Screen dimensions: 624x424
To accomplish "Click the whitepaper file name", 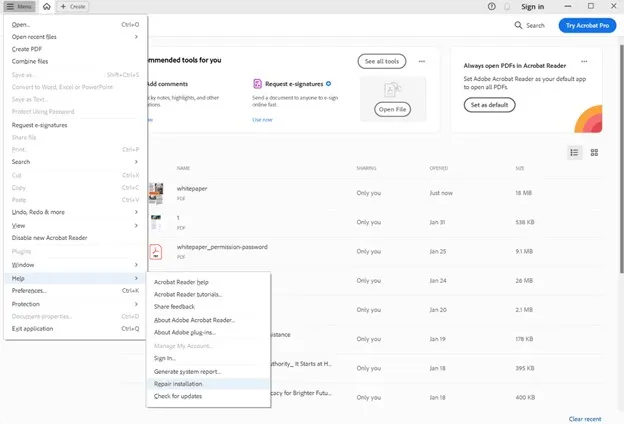I will (192, 188).
